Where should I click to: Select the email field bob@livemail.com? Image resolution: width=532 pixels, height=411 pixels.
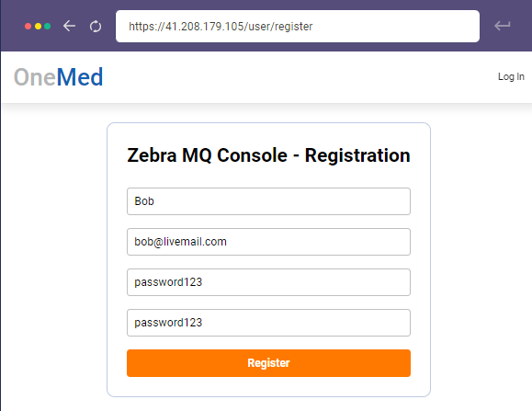[x=268, y=242]
